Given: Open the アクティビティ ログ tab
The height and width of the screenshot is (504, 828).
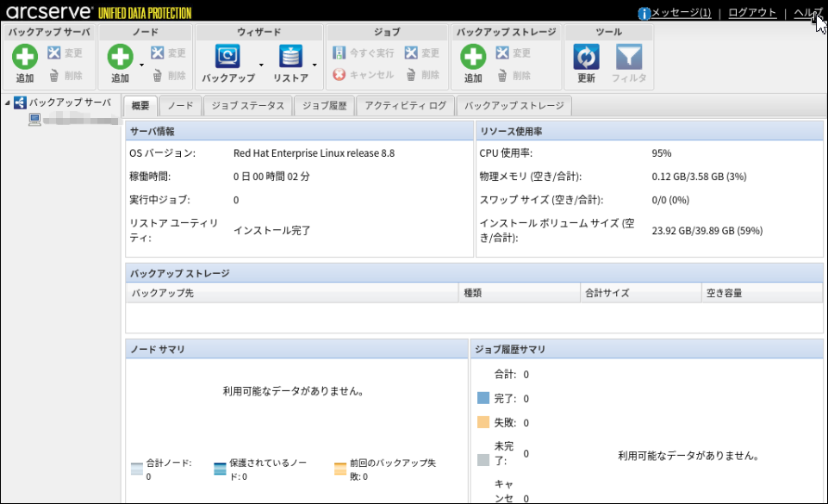Looking at the screenshot, I should pos(405,106).
